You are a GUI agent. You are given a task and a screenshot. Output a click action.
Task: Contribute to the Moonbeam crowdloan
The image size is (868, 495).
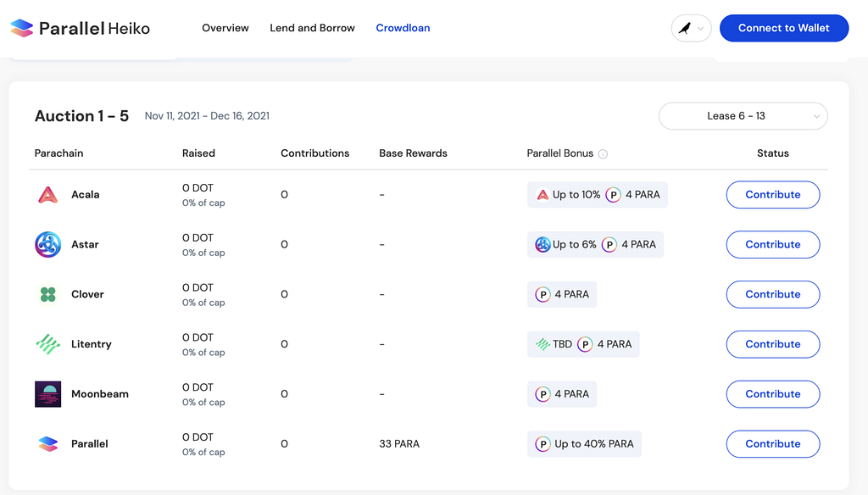tap(773, 394)
